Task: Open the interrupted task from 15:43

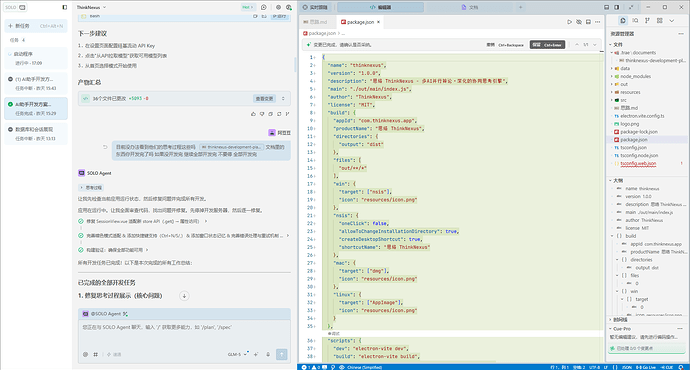Action: [x=36, y=83]
